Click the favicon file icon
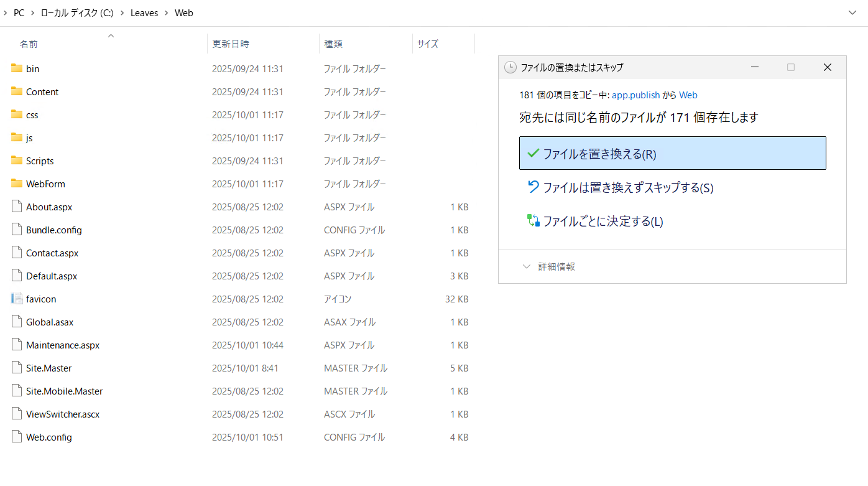Screen dimensions: 868x486 (x=17, y=299)
